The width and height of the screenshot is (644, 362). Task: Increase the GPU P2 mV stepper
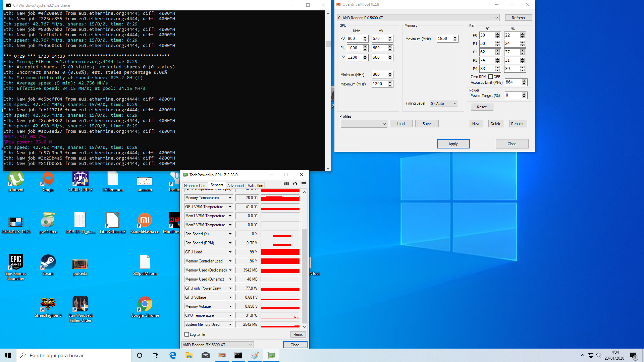[390, 56]
